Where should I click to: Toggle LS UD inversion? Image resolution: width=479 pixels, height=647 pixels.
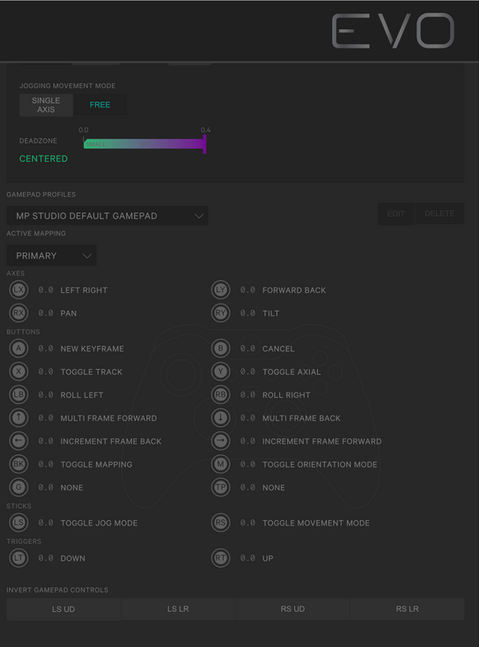[x=64, y=609]
